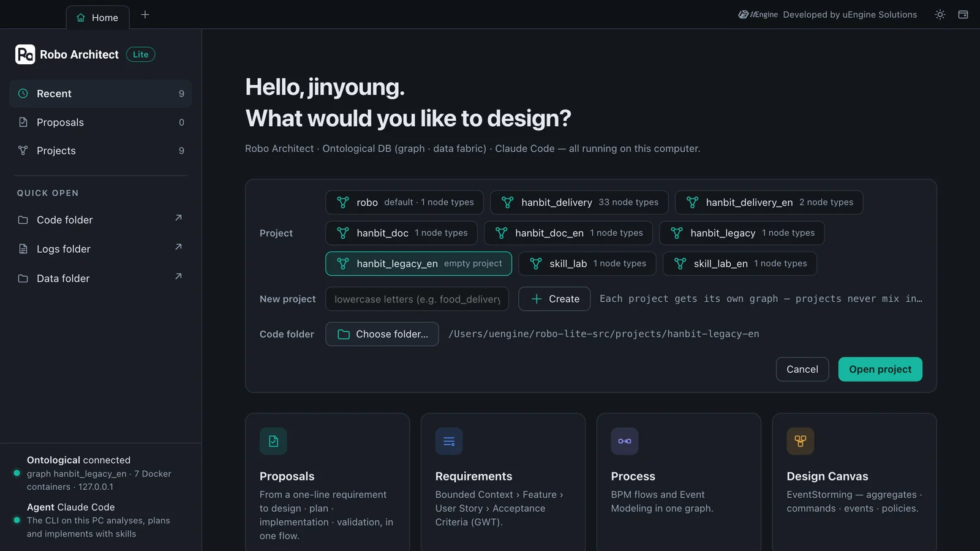Screen dimensions: 980x551
Task: Click the Cancel button
Action: [802, 369]
